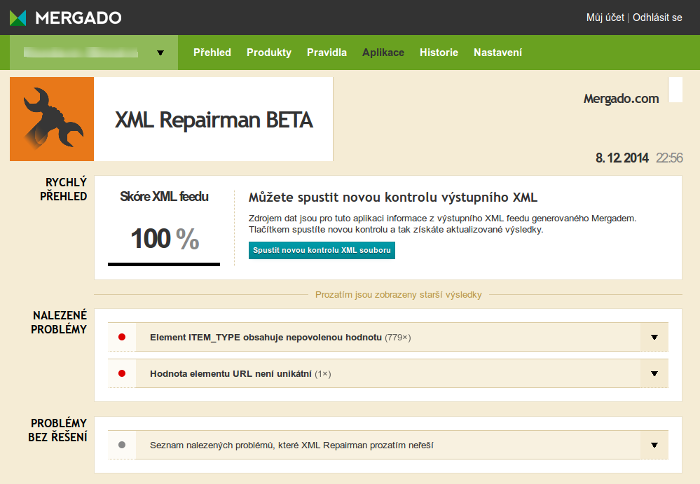Click Prozatím jsou zobrazeny starší výsledky notice

(398, 295)
